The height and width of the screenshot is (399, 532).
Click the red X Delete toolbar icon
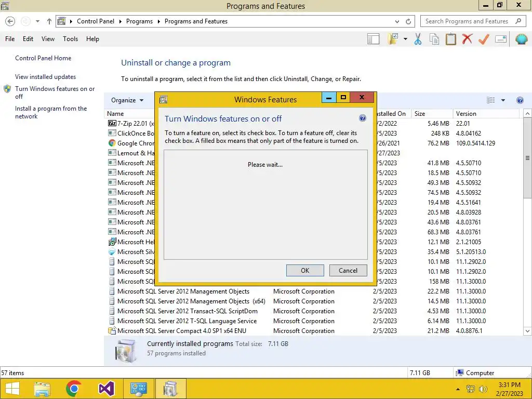[x=467, y=38]
